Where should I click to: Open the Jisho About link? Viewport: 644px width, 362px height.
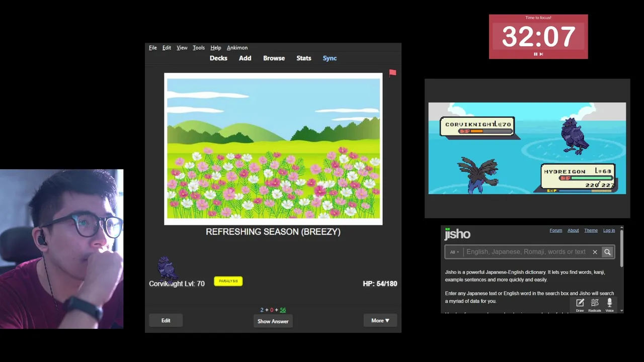573,230
